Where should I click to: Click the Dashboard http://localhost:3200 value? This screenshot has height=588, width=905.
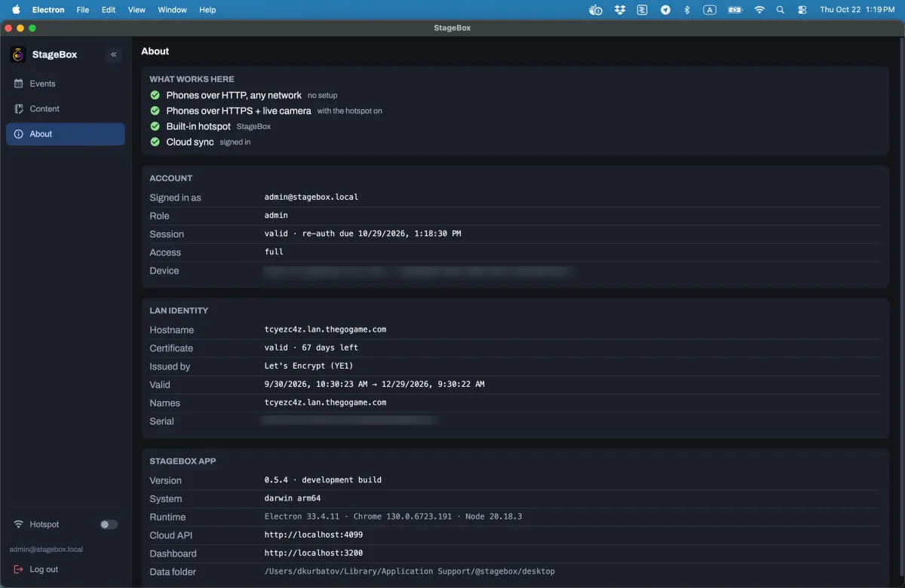pos(314,553)
